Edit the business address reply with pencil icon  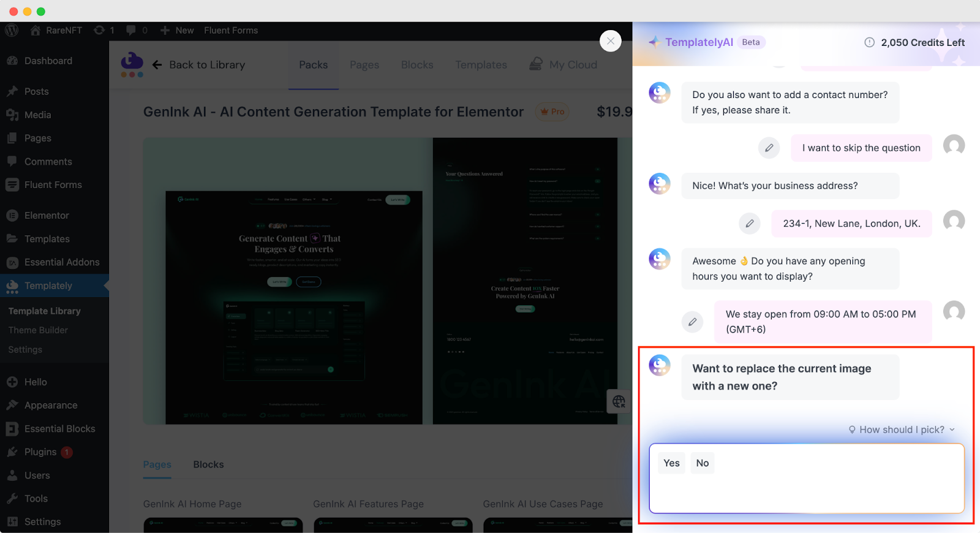pos(750,224)
